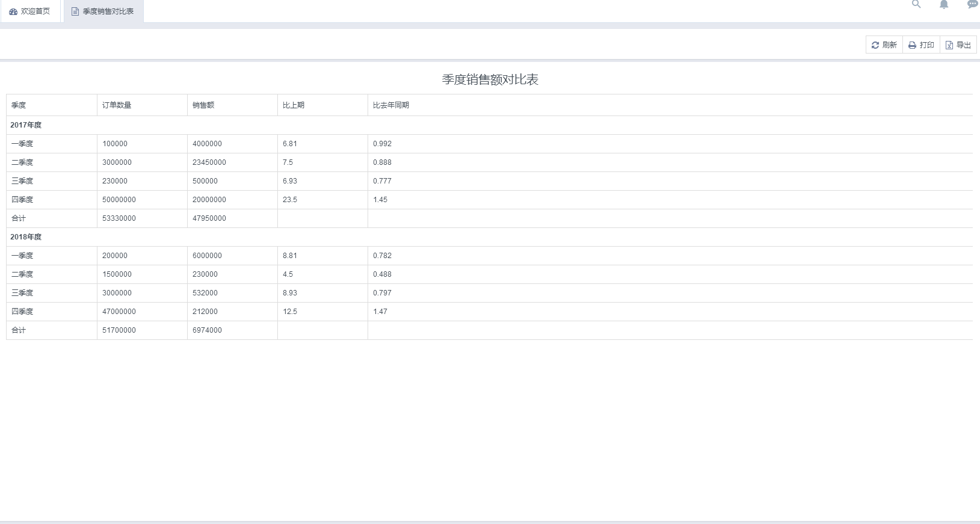Click the 6974000 sales total cell
Image resolution: width=980 pixels, height=524 pixels.
[207, 330]
